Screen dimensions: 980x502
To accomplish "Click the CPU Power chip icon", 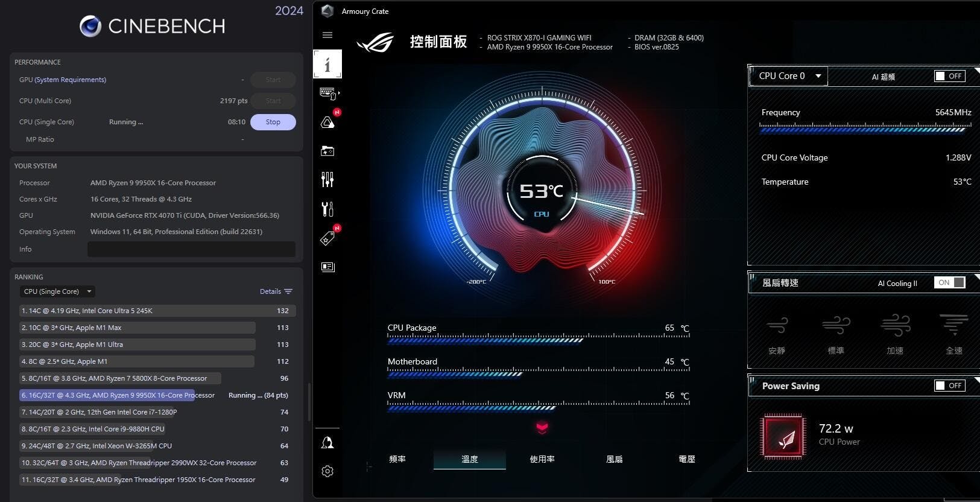I will pyautogui.click(x=783, y=436).
